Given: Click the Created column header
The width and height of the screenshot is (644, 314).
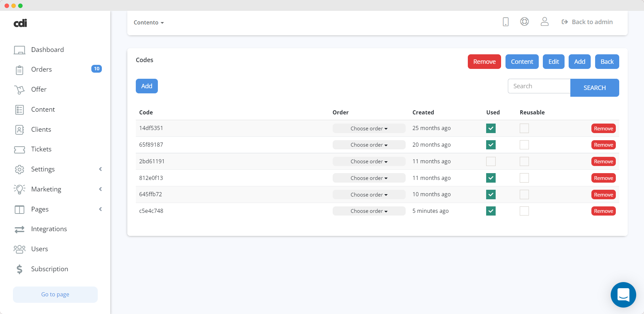Looking at the screenshot, I should pyautogui.click(x=423, y=112).
